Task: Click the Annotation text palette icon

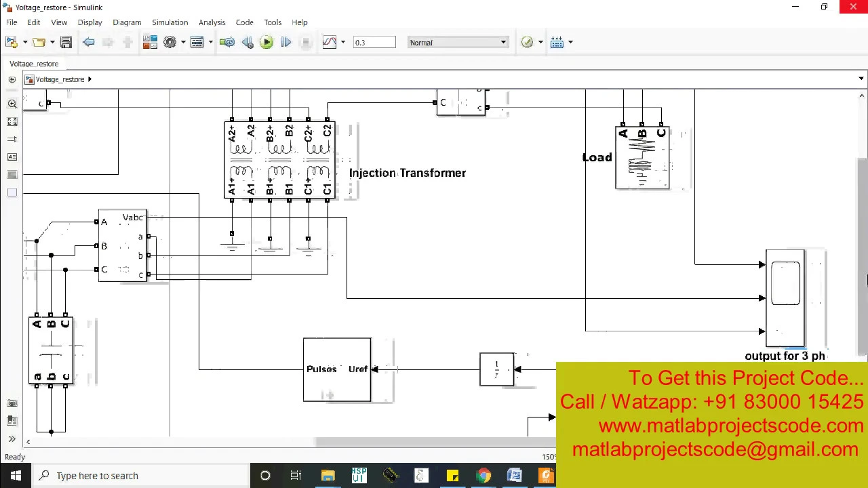Action: (x=12, y=157)
